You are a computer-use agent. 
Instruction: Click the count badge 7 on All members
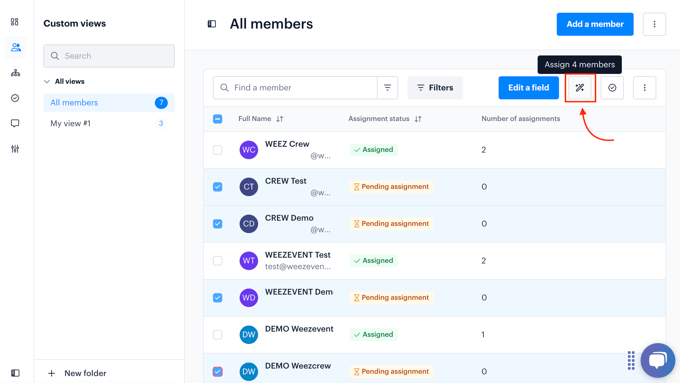(161, 103)
